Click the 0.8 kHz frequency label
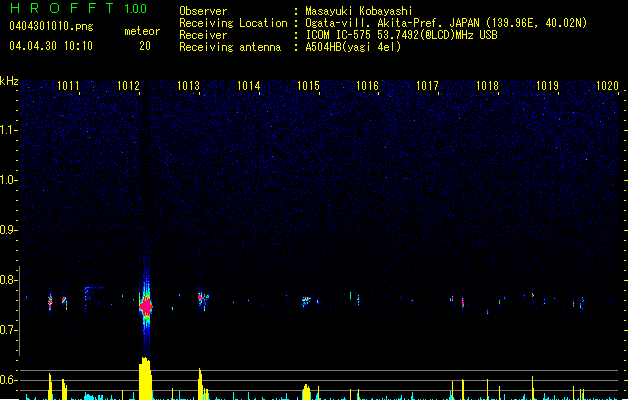The image size is (629, 400). [x=8, y=280]
